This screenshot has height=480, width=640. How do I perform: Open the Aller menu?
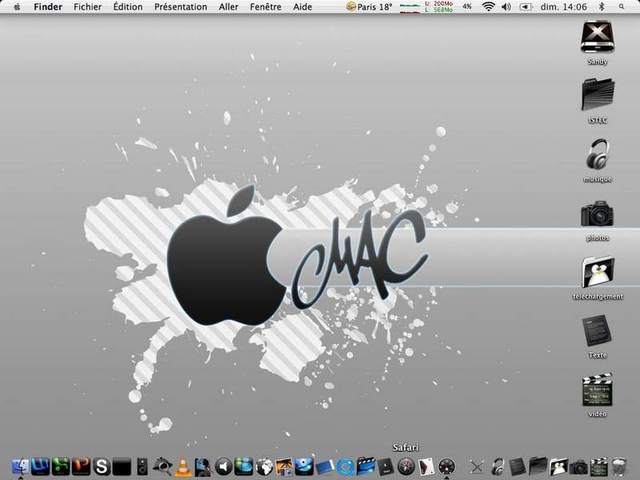(228, 7)
